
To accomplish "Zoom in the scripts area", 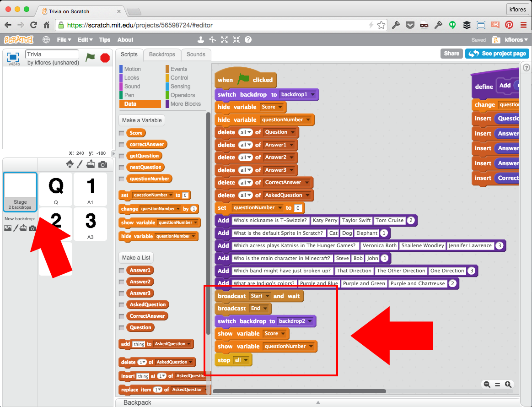I will [x=508, y=384].
